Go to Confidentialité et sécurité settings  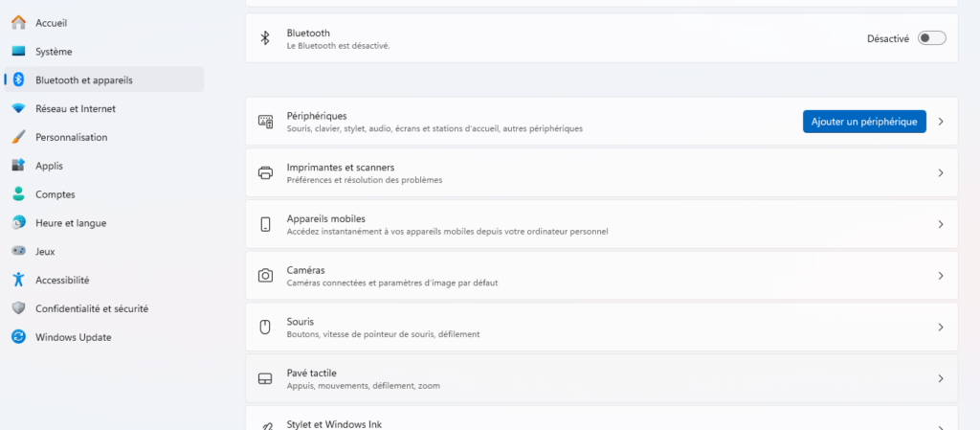click(91, 308)
